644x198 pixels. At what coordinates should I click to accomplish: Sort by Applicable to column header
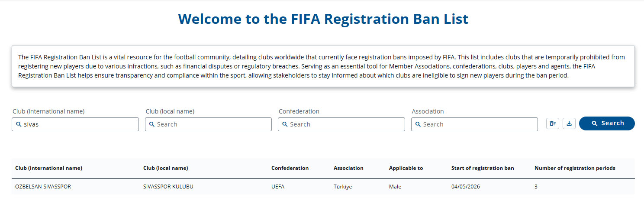coord(406,168)
